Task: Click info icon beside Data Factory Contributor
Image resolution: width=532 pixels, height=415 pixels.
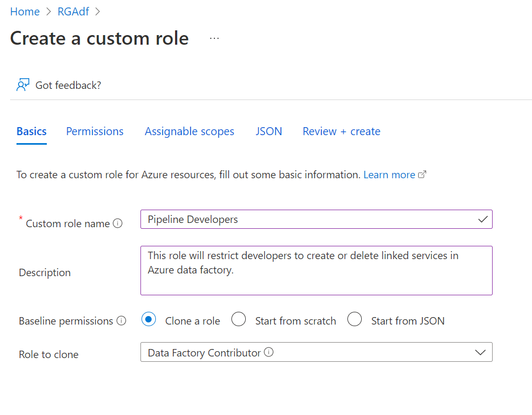Action: [x=269, y=352]
